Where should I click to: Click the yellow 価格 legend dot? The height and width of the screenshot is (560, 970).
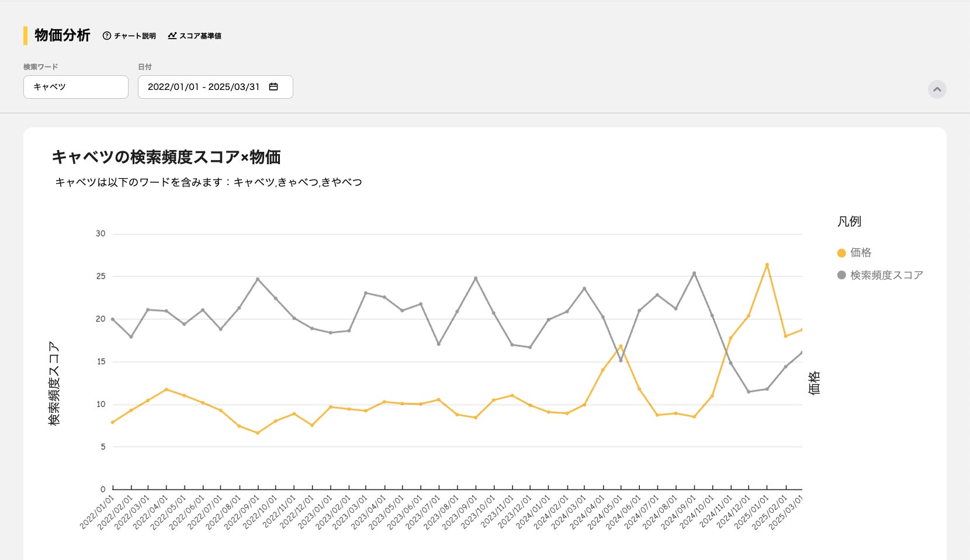[x=841, y=253]
